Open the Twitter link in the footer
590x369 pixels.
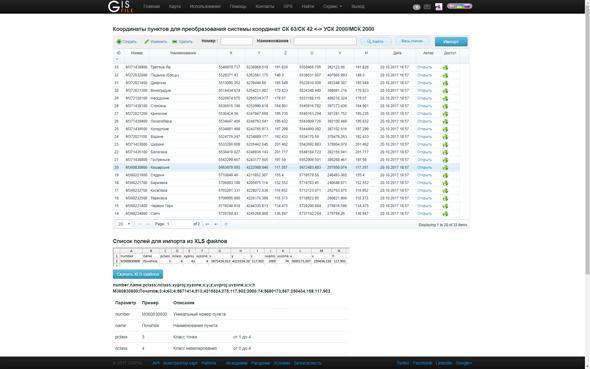coord(403,363)
